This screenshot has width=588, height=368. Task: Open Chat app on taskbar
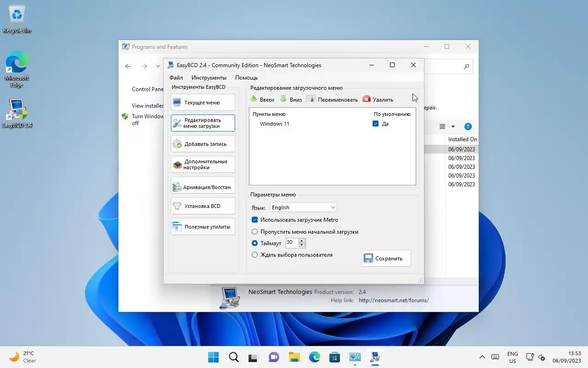[x=274, y=357]
